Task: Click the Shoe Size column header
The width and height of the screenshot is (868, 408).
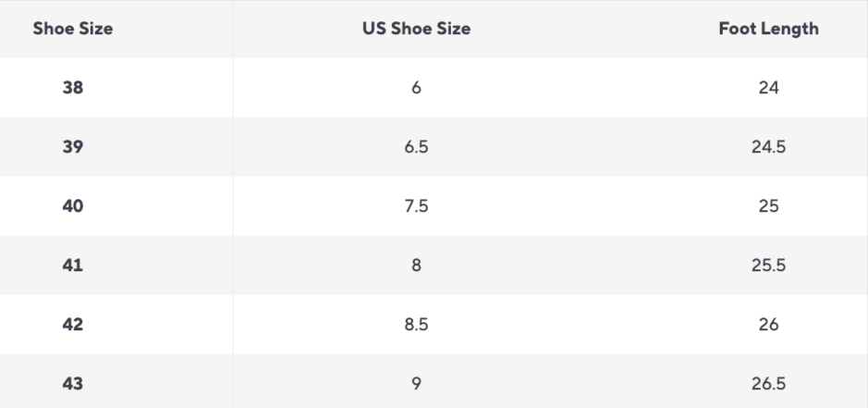Action: point(72,29)
